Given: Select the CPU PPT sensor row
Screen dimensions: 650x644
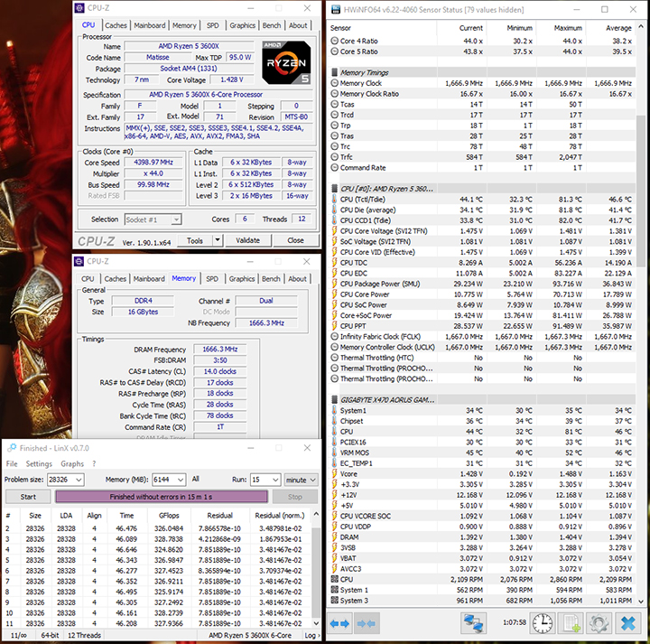Looking at the screenshot, I should tap(482, 326).
